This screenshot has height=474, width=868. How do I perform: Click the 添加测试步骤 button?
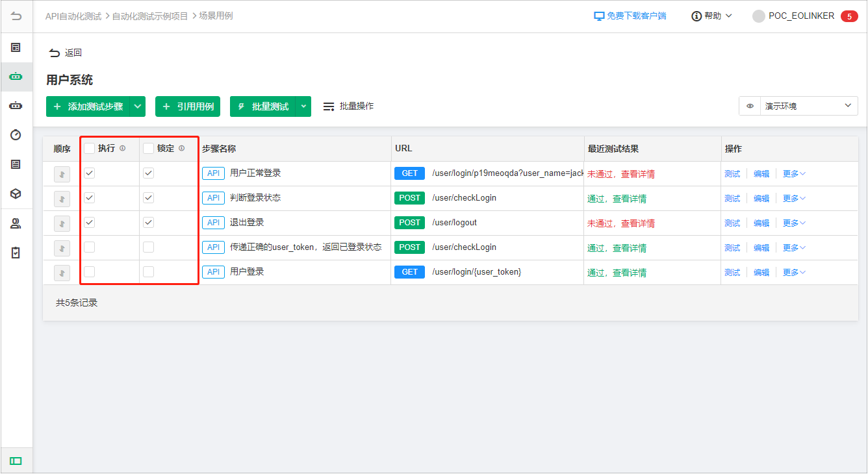(88, 106)
